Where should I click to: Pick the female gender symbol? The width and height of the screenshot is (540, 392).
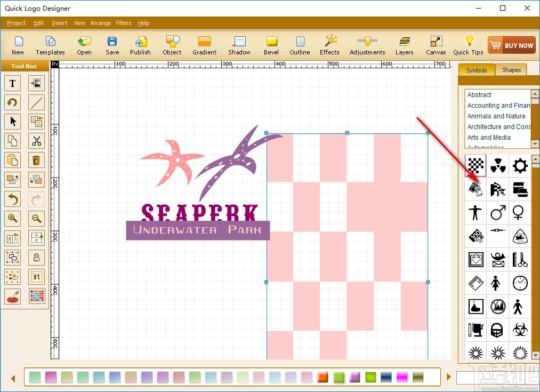[520, 212]
